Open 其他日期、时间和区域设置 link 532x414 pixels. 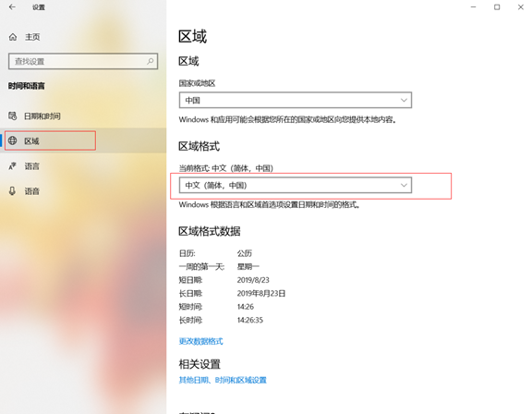[x=223, y=380]
